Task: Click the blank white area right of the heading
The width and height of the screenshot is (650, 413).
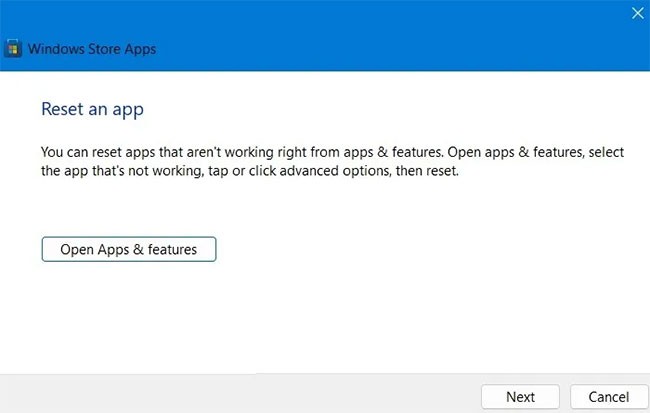Action: [400, 109]
